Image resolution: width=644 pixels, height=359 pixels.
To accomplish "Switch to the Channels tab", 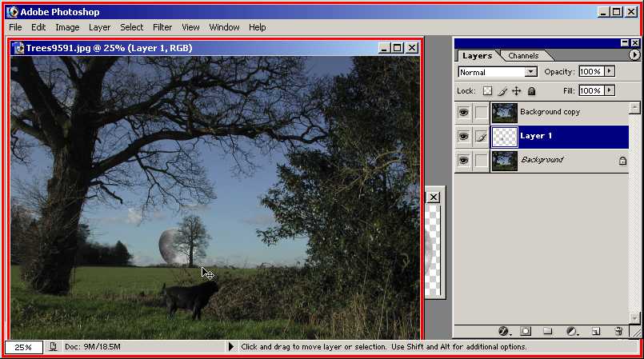I will [x=523, y=56].
